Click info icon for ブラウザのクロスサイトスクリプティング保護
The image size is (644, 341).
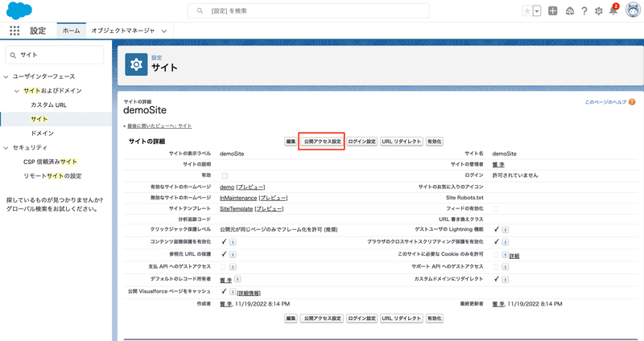click(x=506, y=242)
